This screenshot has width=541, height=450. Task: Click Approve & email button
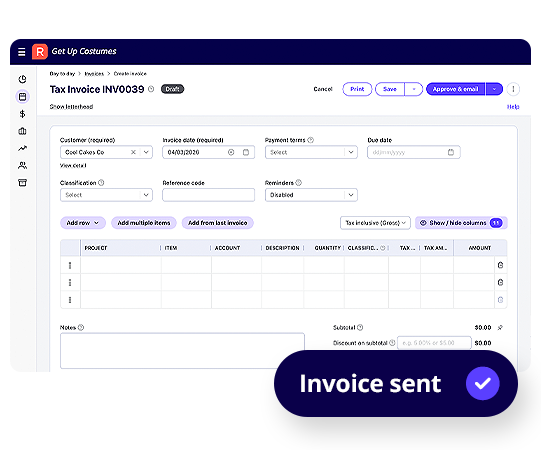coord(455,89)
